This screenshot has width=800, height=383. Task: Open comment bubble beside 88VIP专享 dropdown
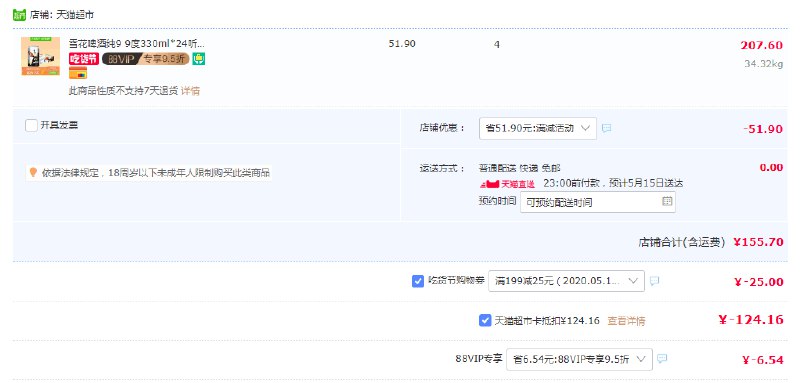click(662, 359)
